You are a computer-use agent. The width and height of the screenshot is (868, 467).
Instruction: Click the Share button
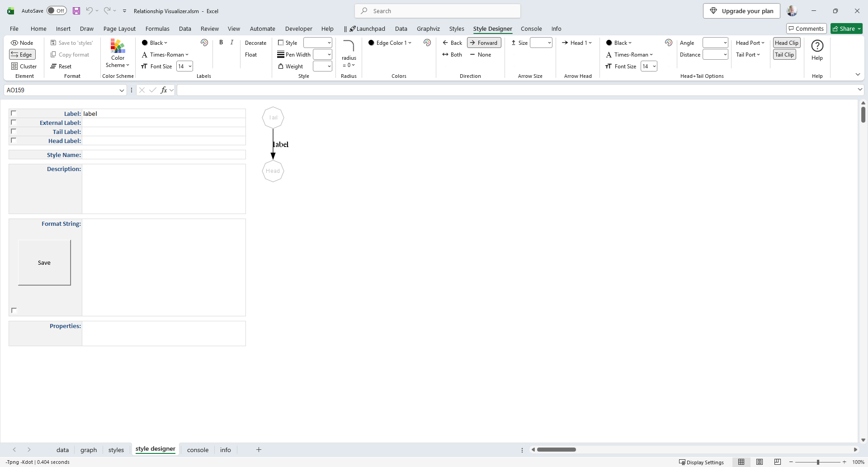[847, 29]
